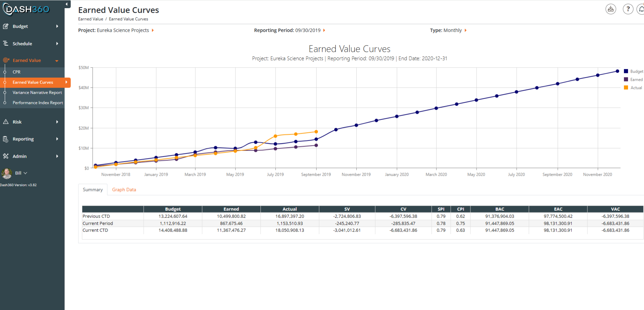Click the final Budget data point near $50M

click(617, 71)
